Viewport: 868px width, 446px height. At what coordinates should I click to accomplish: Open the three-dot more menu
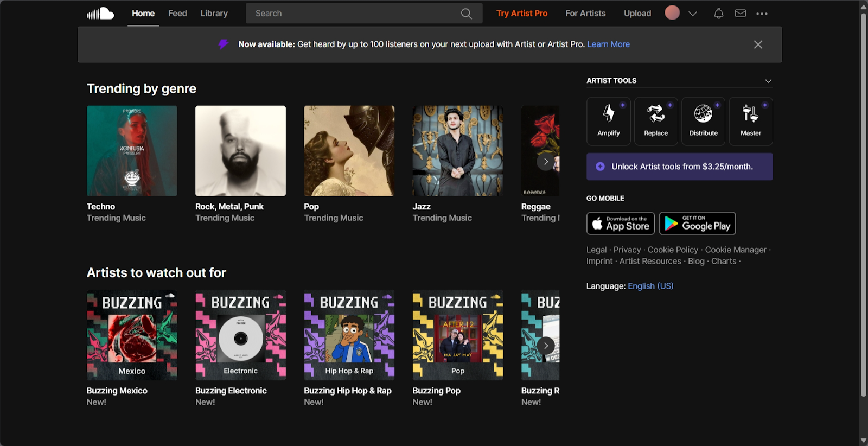point(762,14)
